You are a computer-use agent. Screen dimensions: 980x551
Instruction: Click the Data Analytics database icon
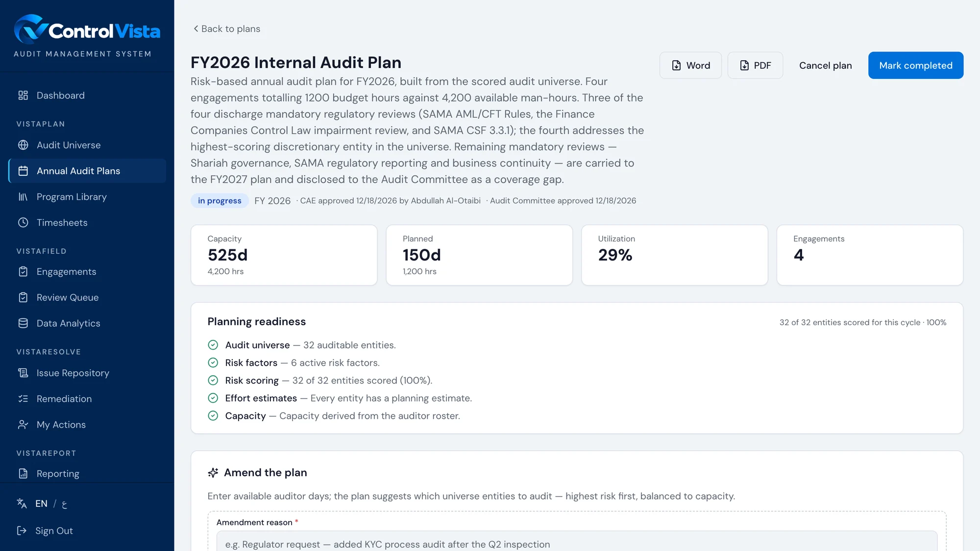click(23, 323)
